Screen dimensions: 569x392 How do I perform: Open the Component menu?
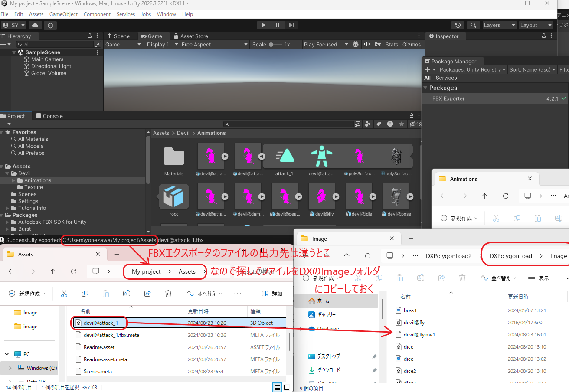[x=97, y=14]
